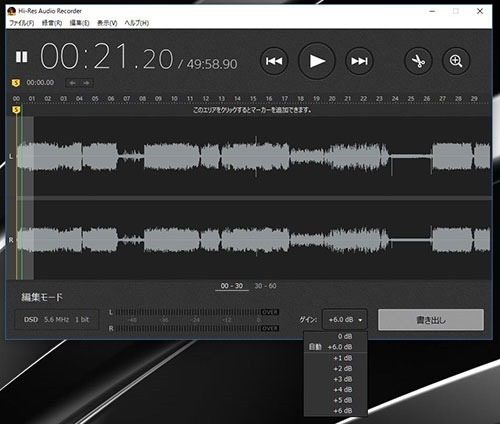Viewport: 500px width, 424px height.
Task: Click the 編集モード mode label
Action: (42, 297)
